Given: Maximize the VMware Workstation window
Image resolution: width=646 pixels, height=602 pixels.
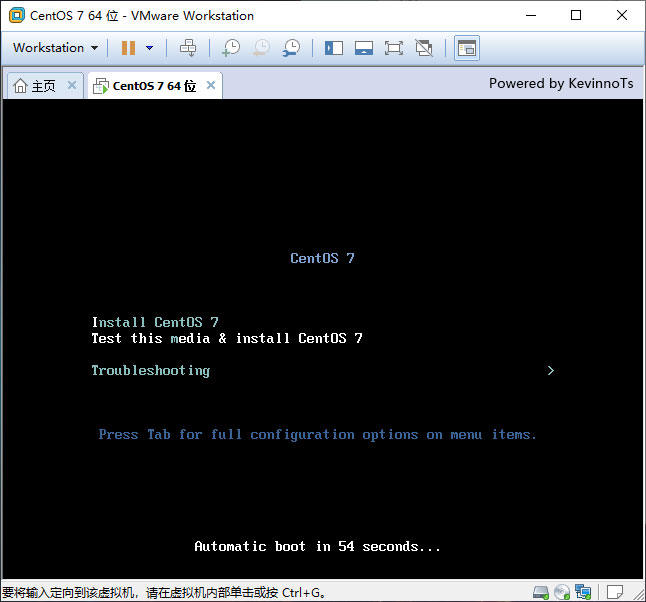Looking at the screenshot, I should point(576,16).
